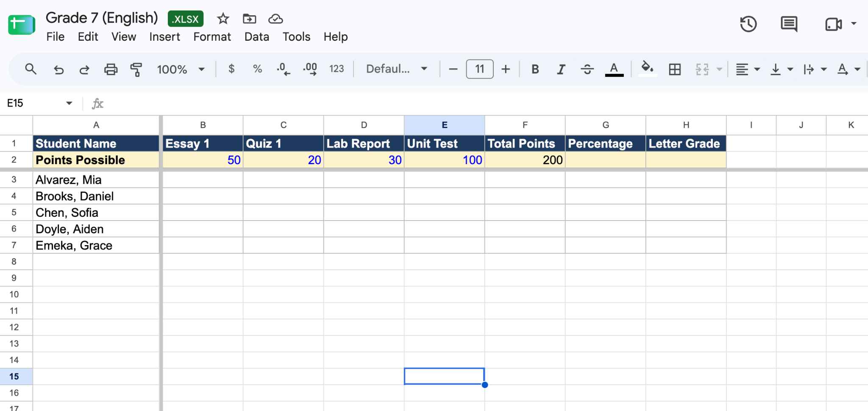Toggle bold formatting
This screenshot has height=411, width=868.
pyautogui.click(x=535, y=69)
